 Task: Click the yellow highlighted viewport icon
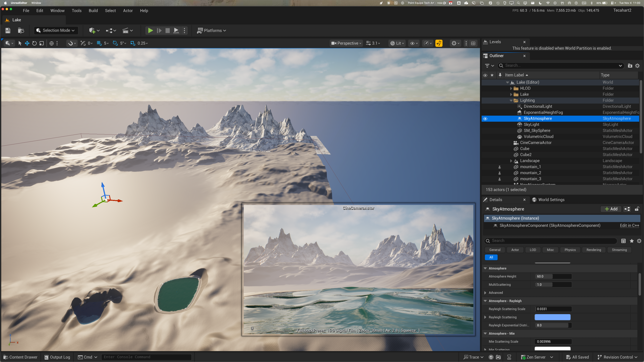439,43
